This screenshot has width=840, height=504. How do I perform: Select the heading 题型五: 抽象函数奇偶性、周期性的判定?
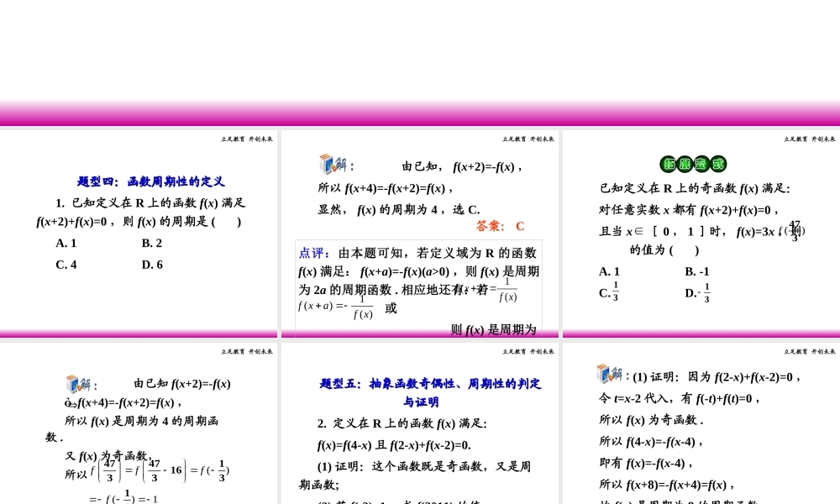click(430, 384)
